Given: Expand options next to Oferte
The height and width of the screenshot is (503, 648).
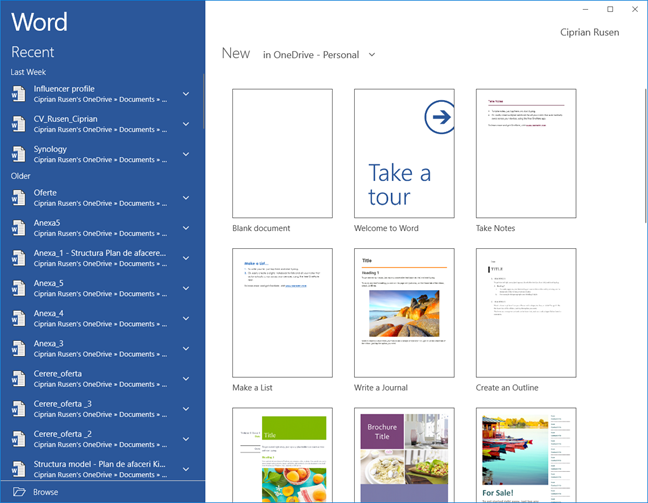Looking at the screenshot, I should (186, 198).
